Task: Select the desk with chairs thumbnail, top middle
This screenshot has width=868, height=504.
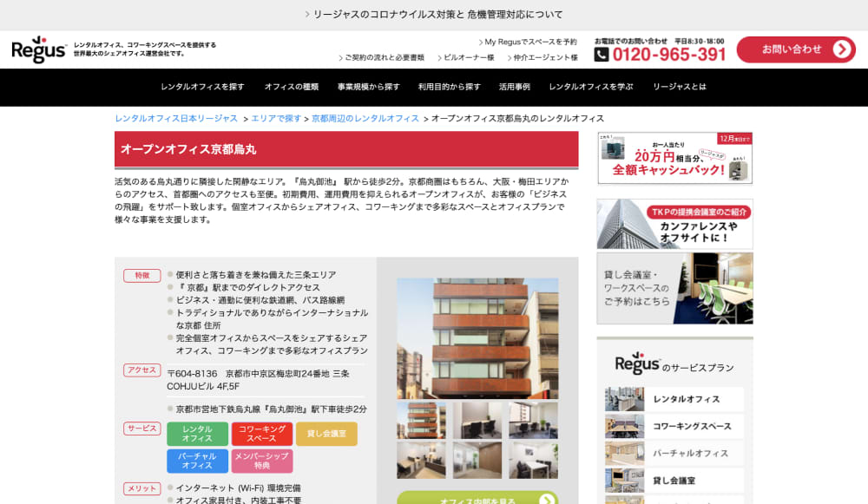Action: coord(477,421)
